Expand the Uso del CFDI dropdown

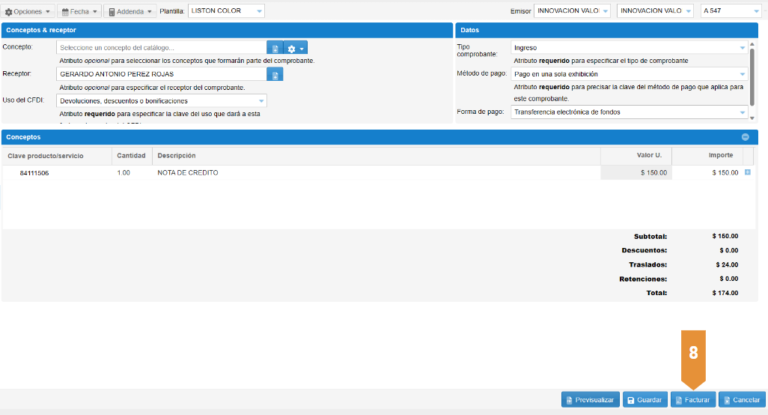161,101
